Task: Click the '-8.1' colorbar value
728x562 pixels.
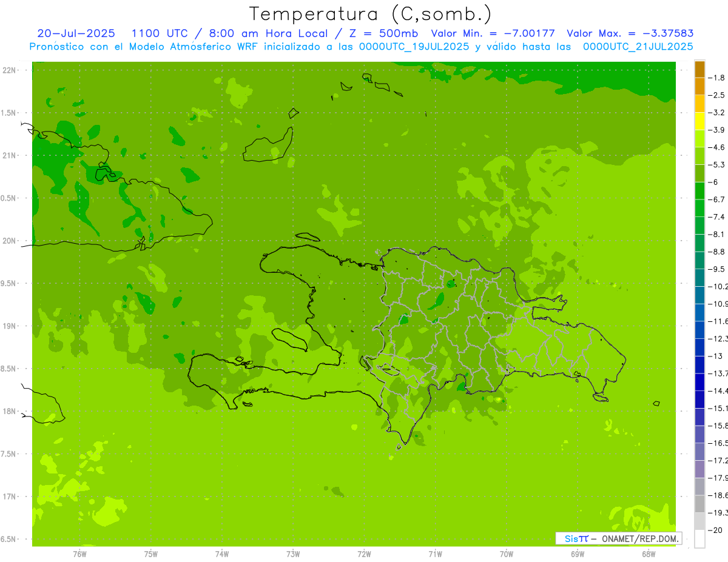Action: tap(718, 235)
